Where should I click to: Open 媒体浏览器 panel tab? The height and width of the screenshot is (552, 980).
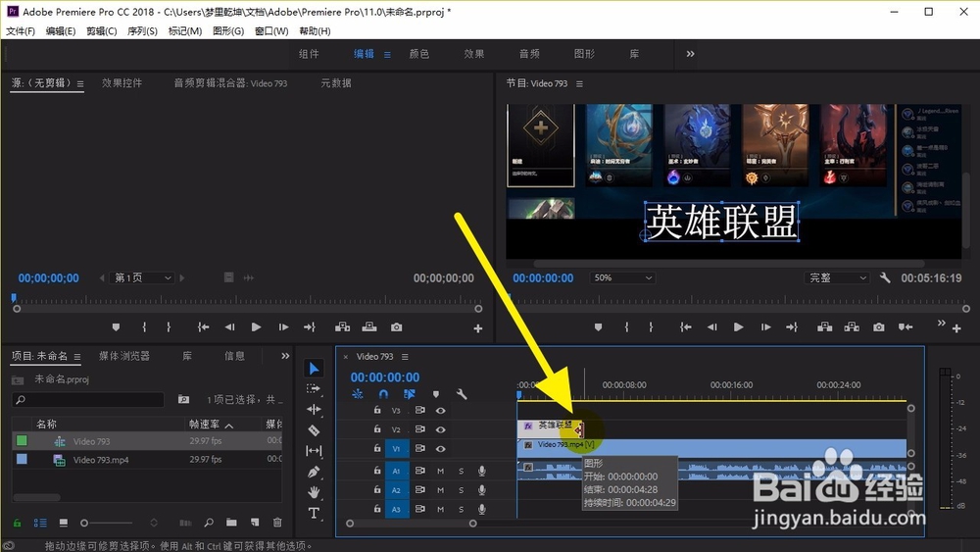click(x=124, y=356)
